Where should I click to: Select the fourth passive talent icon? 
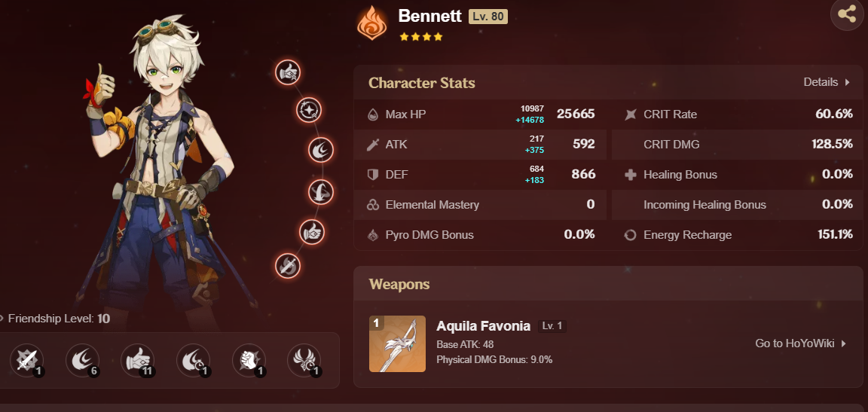click(x=194, y=361)
